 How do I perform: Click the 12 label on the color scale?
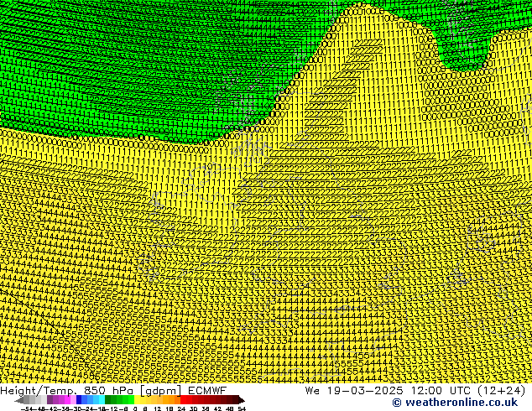pos(158,409)
